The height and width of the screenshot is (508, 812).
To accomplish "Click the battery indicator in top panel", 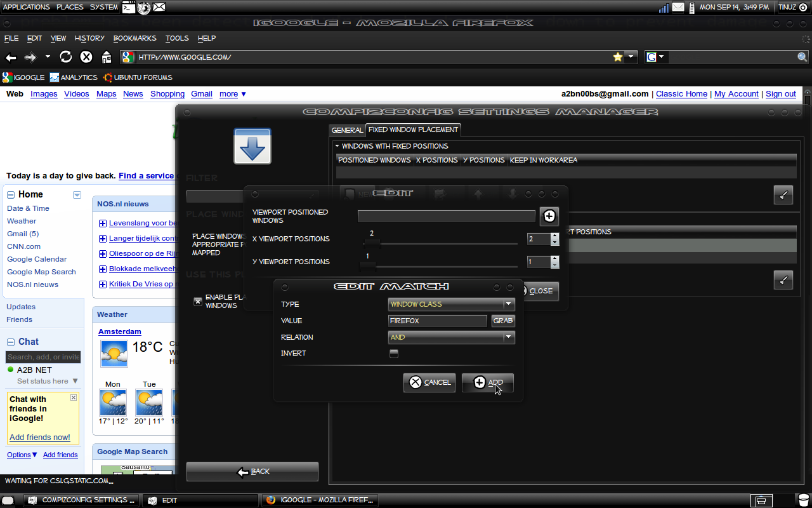I will 691,8.
